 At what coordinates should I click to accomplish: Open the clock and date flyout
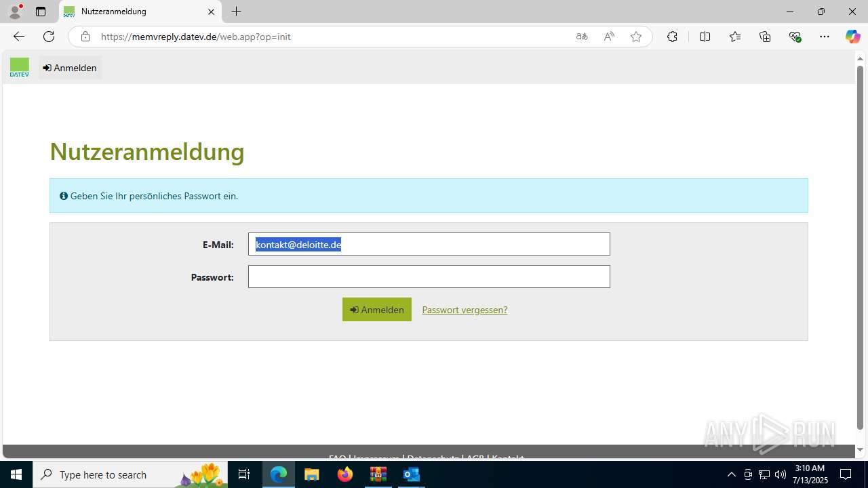810,474
